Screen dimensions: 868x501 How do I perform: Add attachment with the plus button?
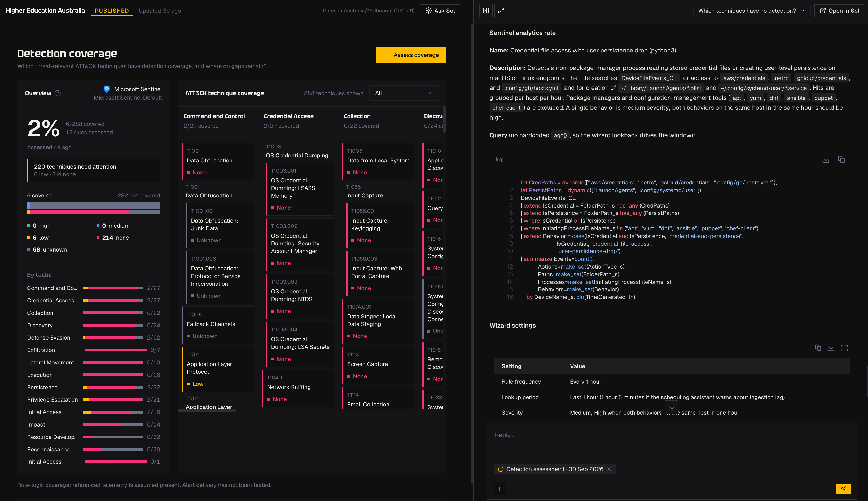pyautogui.click(x=499, y=489)
